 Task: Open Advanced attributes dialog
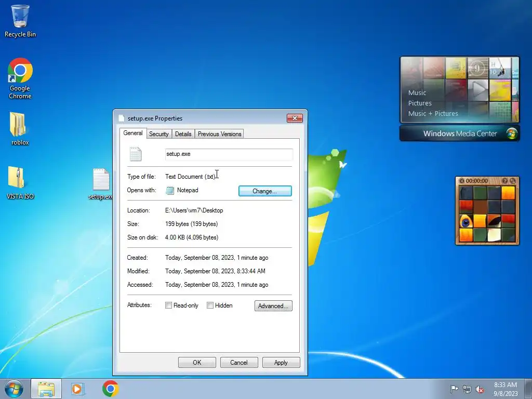(x=273, y=305)
